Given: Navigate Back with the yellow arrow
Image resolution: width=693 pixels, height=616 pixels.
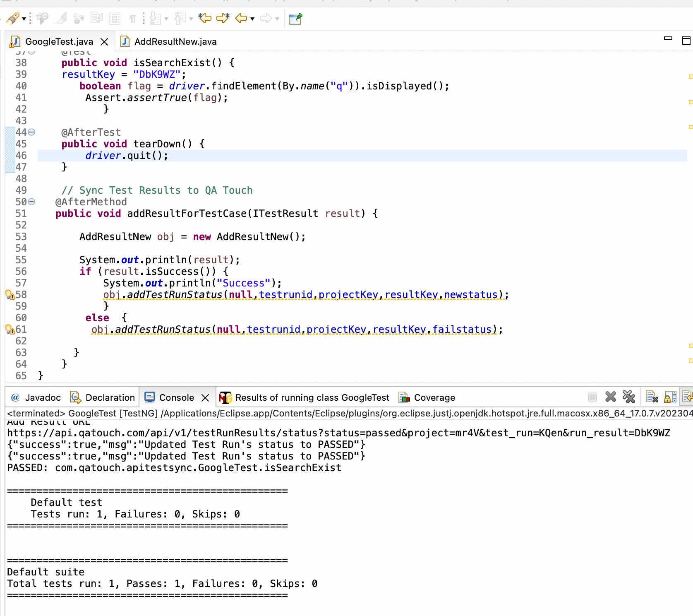Looking at the screenshot, I should pyautogui.click(x=241, y=18).
